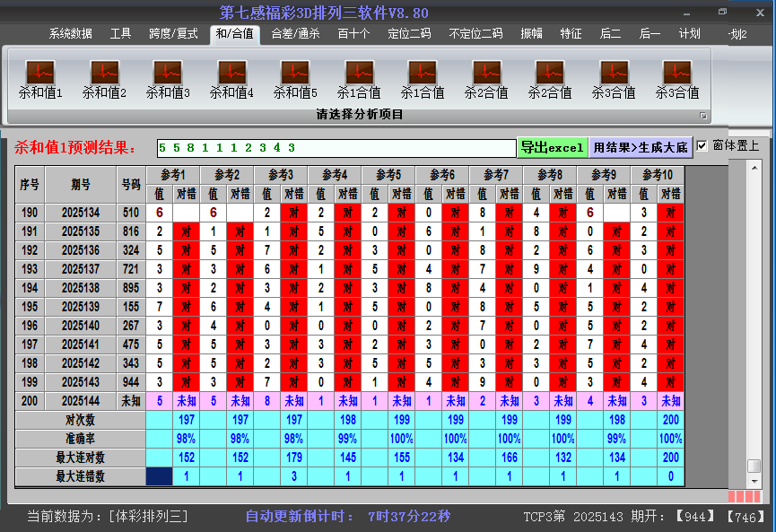Open the 工具 tab

tap(120, 34)
